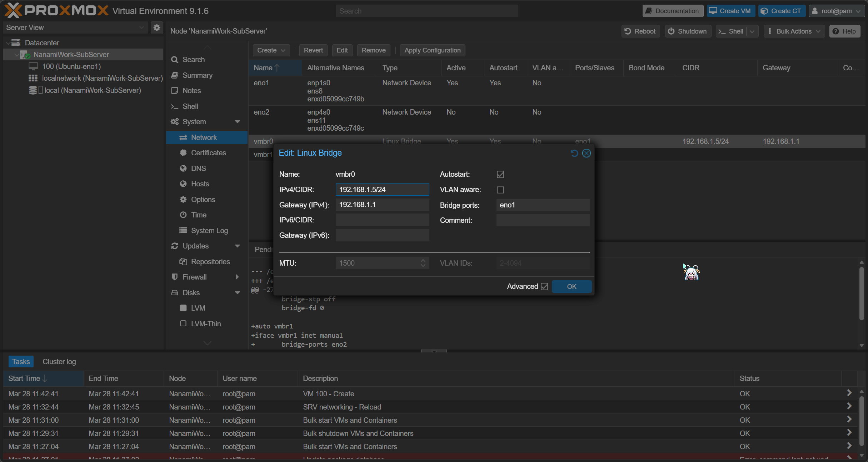Expand the VM 100 - Create task row arrow
The width and height of the screenshot is (868, 462).
[849, 393]
